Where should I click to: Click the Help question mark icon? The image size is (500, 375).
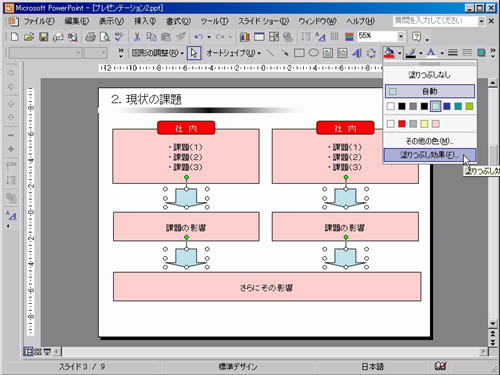point(416,36)
